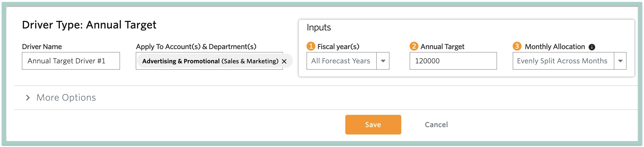The height and width of the screenshot is (147, 644).
Task: Open the Fiscal year(s) dropdown arrow
Action: click(383, 61)
